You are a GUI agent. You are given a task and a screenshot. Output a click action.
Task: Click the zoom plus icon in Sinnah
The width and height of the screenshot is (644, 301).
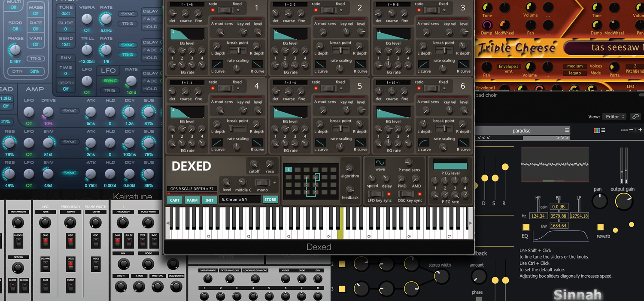[x=640, y=130]
